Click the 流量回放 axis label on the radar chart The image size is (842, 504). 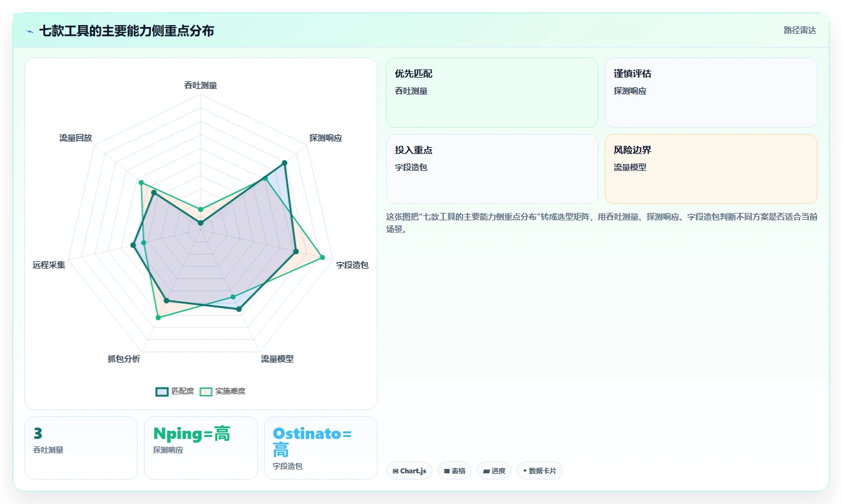(x=75, y=138)
